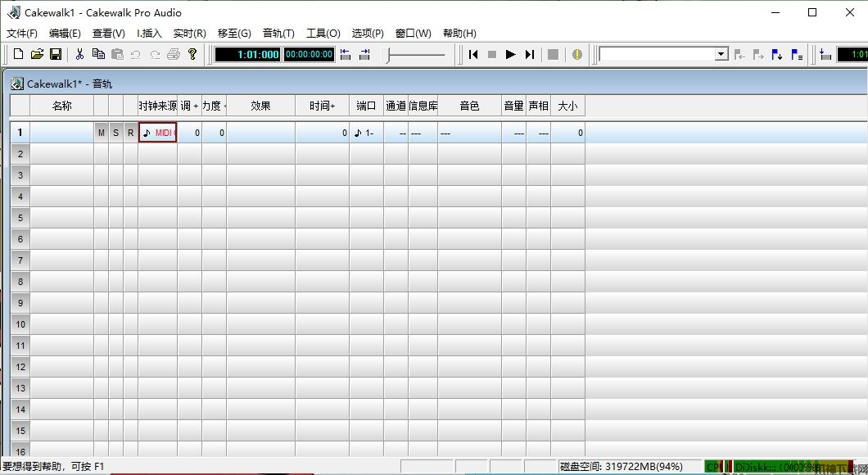868x475 pixels.
Task: Mute track 1 with the M button
Action: 102,133
